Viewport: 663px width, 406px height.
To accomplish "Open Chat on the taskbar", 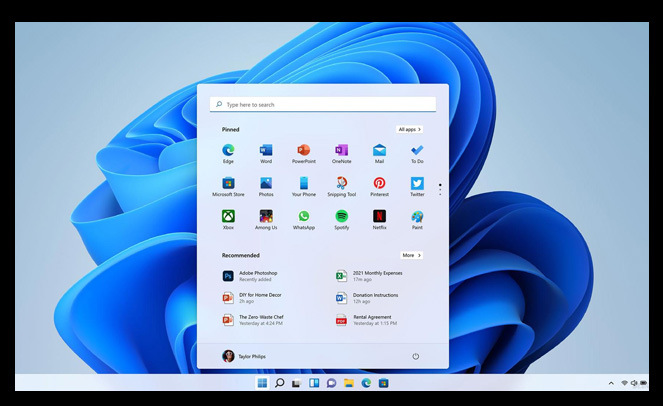I will coord(331,383).
